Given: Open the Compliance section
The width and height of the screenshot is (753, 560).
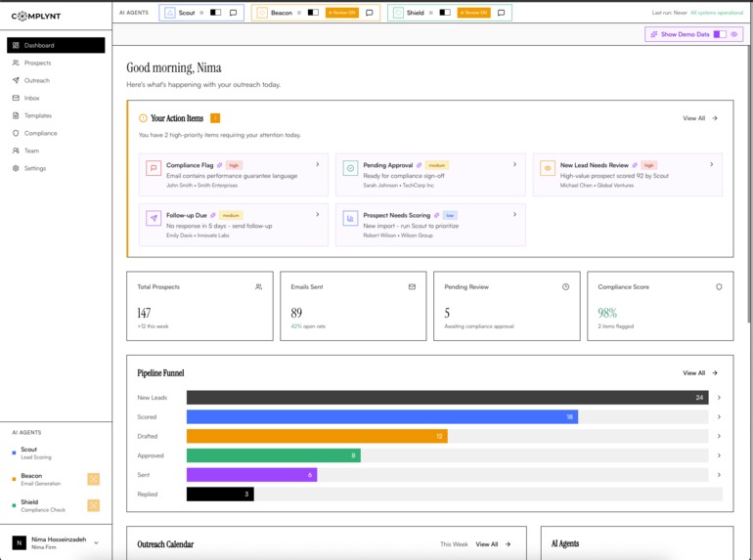Looking at the screenshot, I should click(x=40, y=133).
